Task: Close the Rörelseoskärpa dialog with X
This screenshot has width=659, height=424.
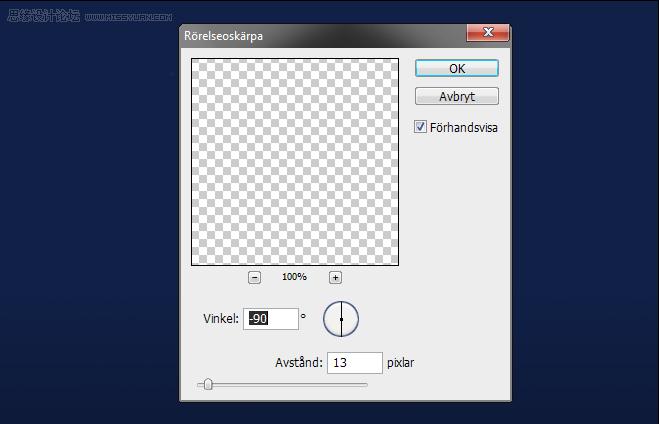Action: 488,32
